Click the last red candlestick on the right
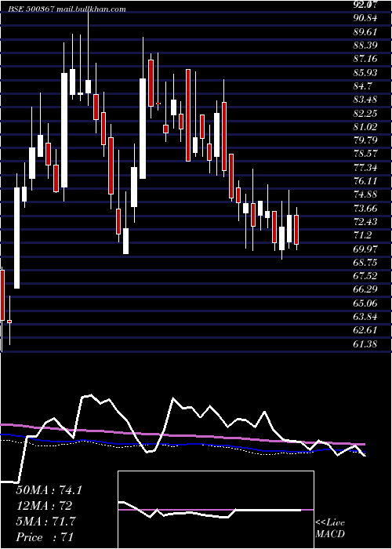Screen dimensions: 392x549 [296, 230]
